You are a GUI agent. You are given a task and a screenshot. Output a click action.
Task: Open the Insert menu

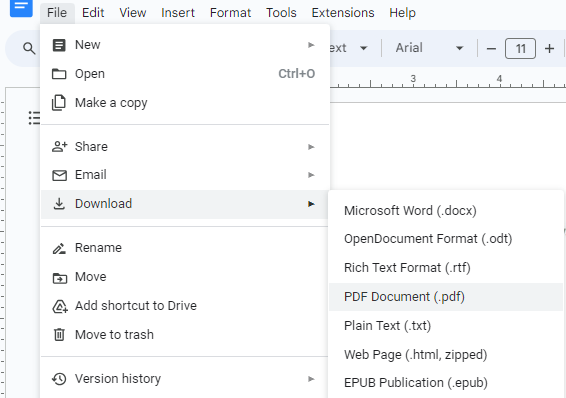(178, 13)
